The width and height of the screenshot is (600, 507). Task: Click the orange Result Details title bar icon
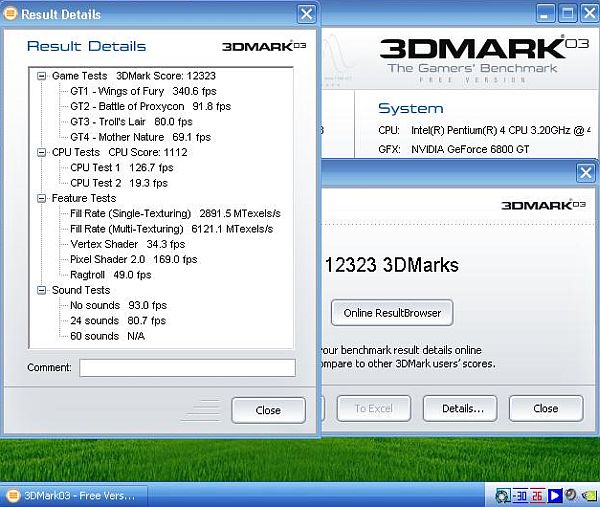10,14
